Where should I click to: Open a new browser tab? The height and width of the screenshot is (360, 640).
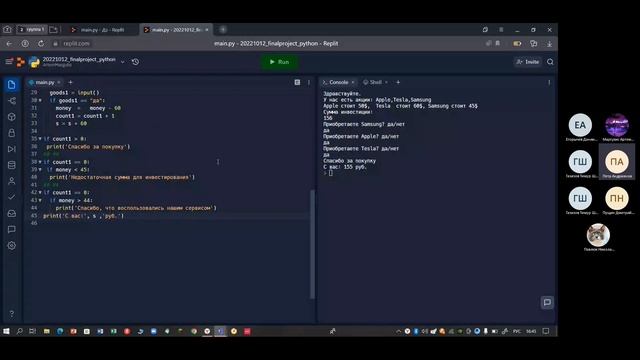click(x=223, y=29)
